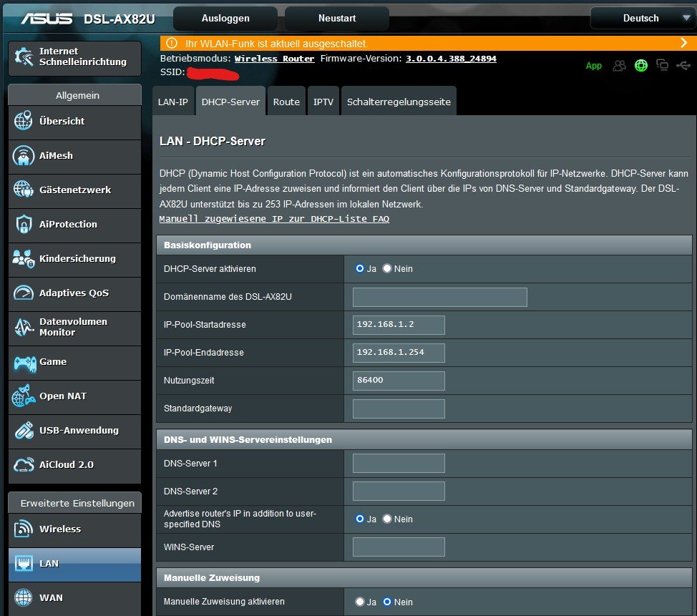This screenshot has width=697, height=616.
Task: Focus the Standardgateway input field
Action: 399,409
